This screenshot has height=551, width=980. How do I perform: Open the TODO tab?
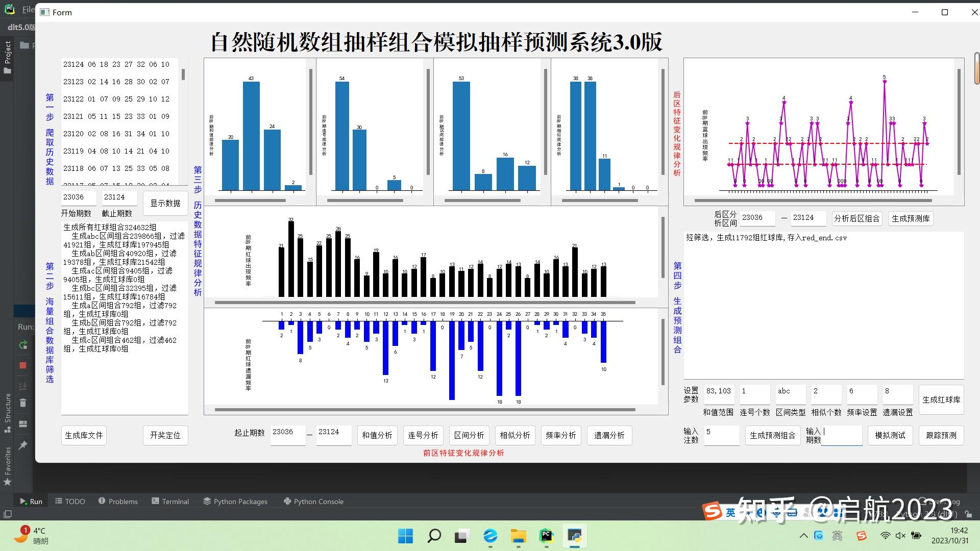(x=70, y=502)
